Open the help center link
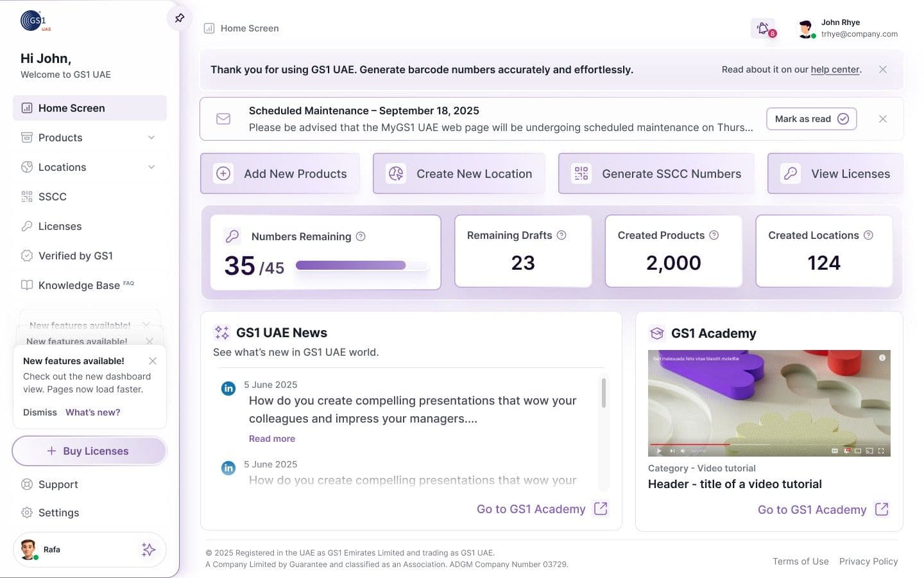 (x=835, y=69)
